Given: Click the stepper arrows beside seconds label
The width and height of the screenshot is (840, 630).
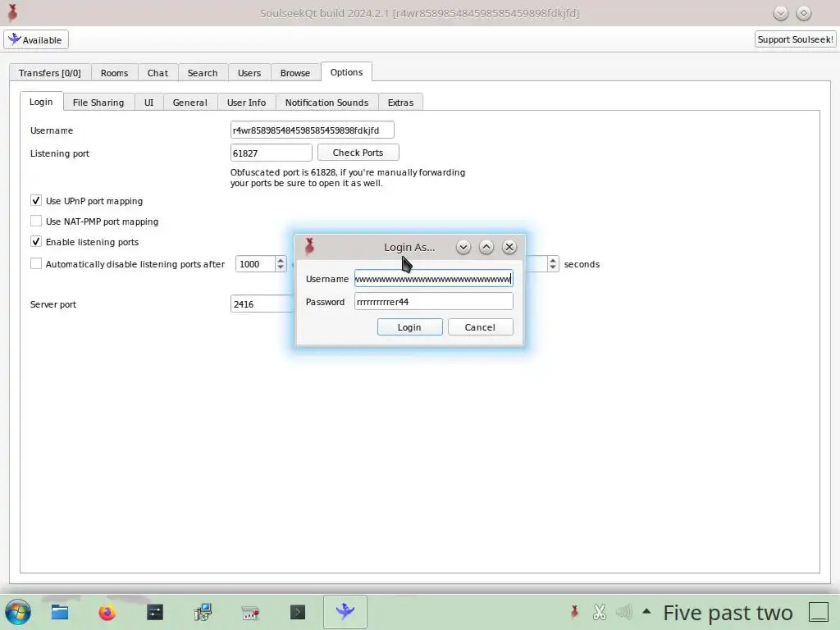Looking at the screenshot, I should [553, 264].
